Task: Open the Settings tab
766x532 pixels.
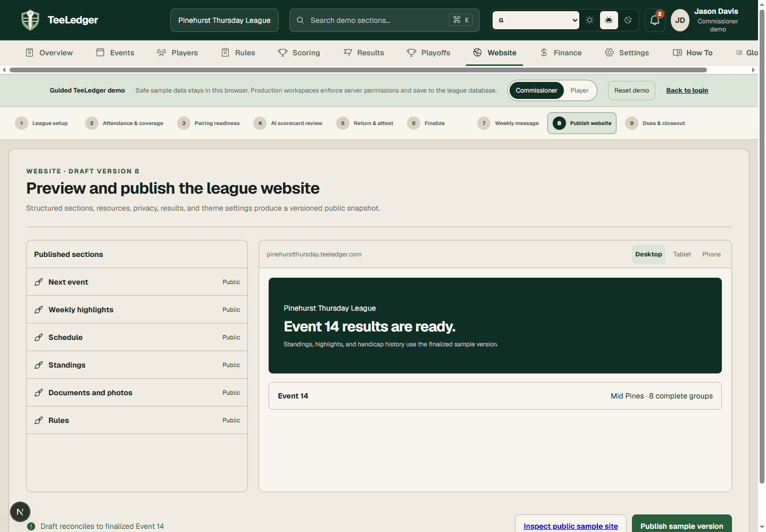Action: [x=627, y=53]
